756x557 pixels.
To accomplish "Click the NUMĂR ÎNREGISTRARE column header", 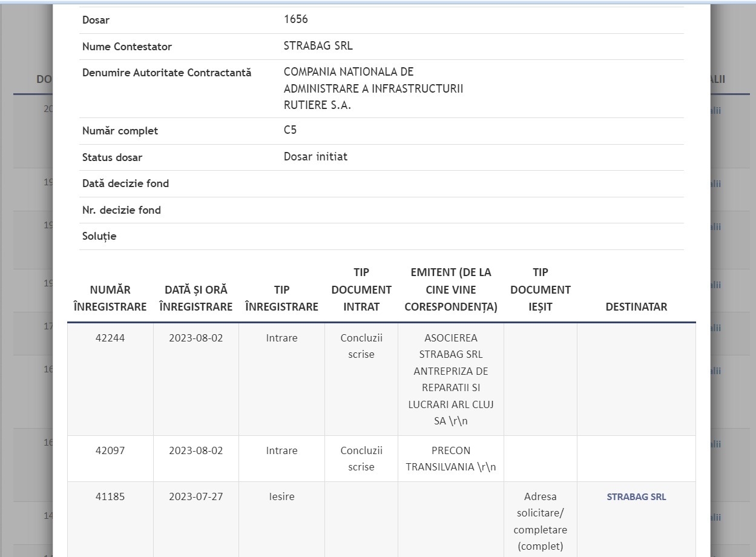I will click(110, 298).
